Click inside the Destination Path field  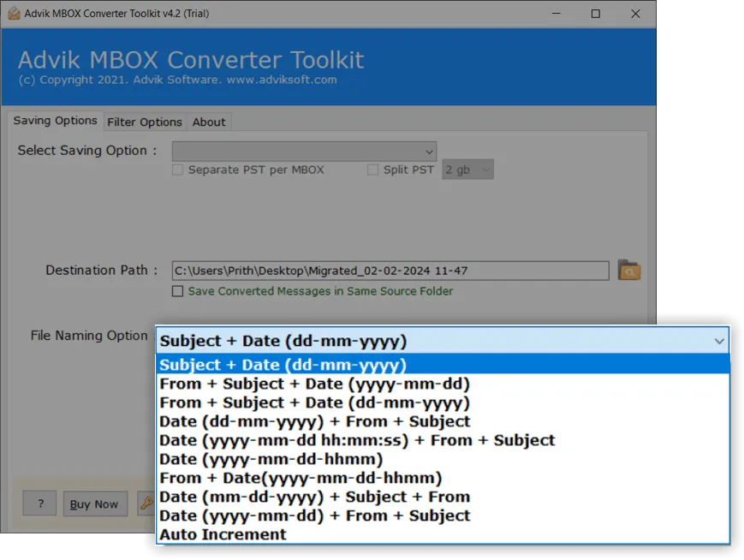[x=390, y=271]
